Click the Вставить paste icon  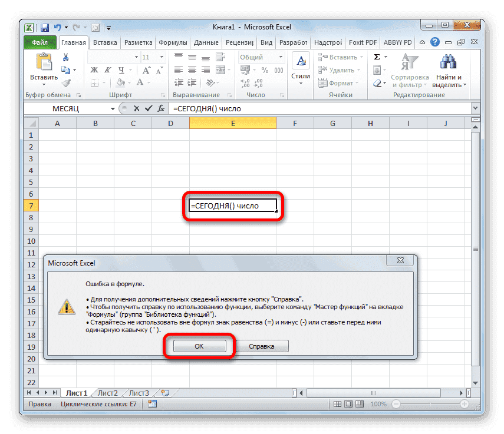click(x=44, y=63)
